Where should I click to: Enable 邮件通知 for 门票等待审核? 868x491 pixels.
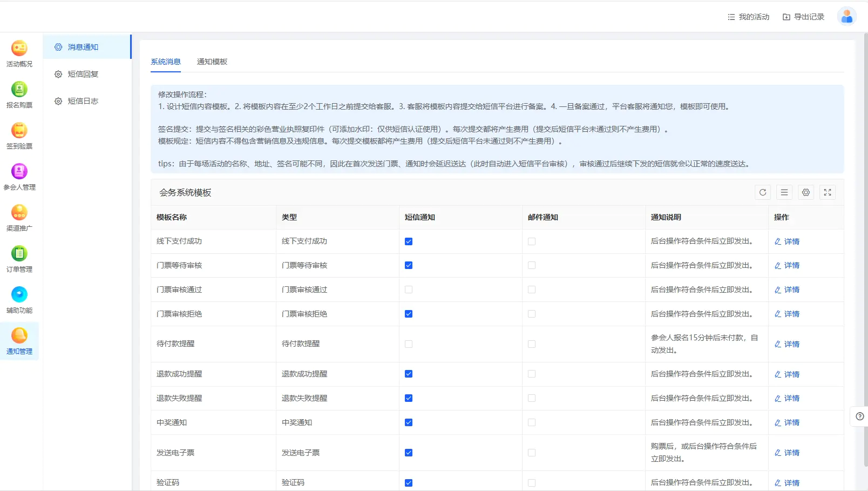[x=532, y=265]
